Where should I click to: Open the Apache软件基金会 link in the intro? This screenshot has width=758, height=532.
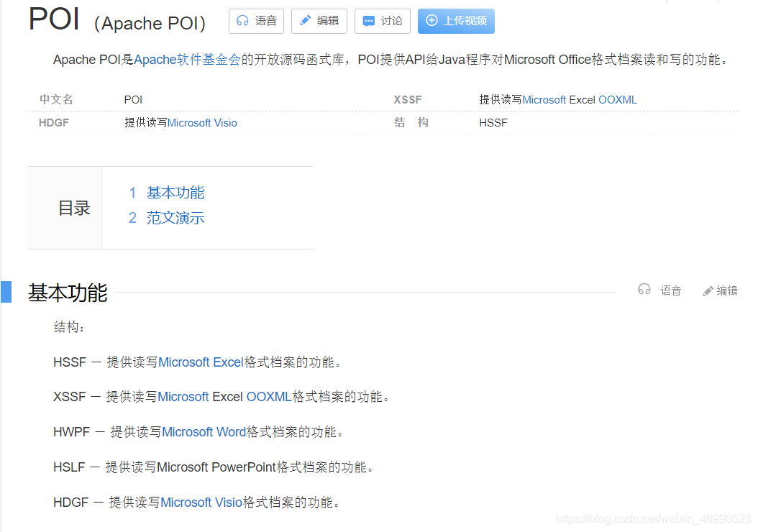176,60
